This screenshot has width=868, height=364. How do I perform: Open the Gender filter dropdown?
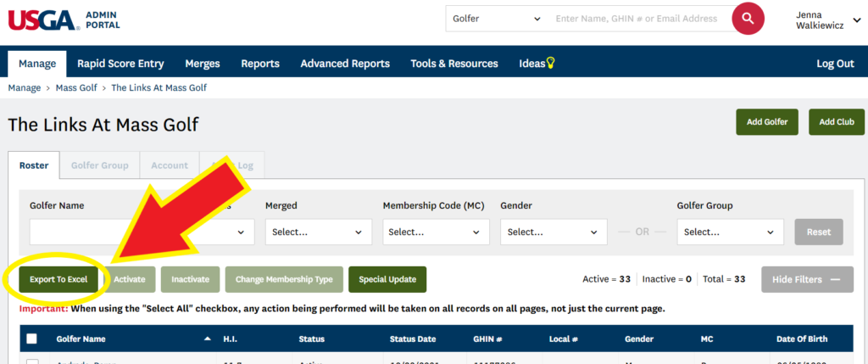point(554,232)
